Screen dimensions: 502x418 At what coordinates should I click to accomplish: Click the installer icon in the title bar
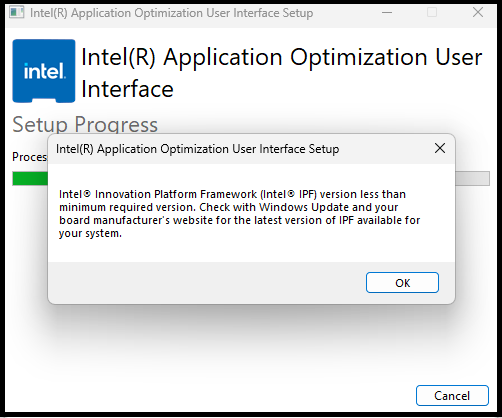[x=17, y=13]
